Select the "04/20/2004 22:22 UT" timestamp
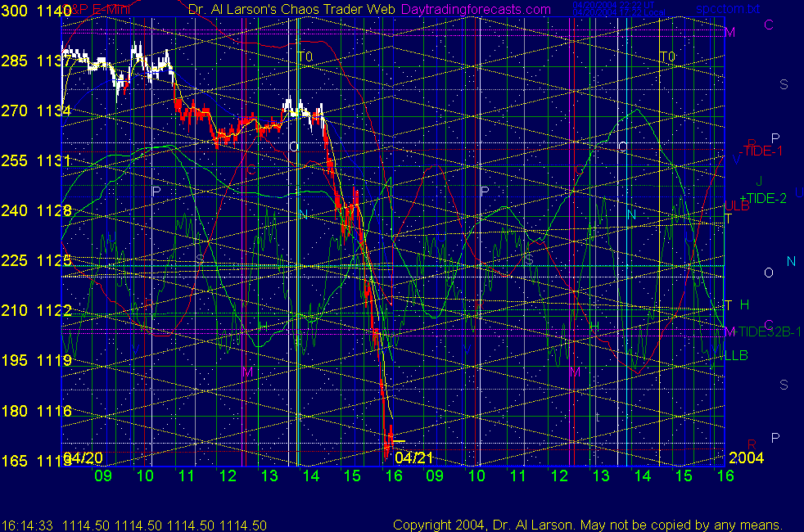Image resolution: width=804 pixels, height=532 pixels. pos(613,5)
